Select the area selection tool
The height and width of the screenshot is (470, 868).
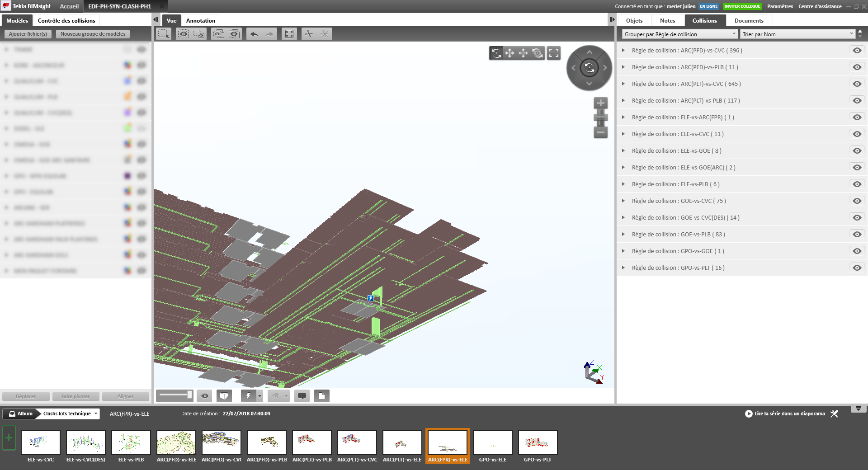[163, 34]
